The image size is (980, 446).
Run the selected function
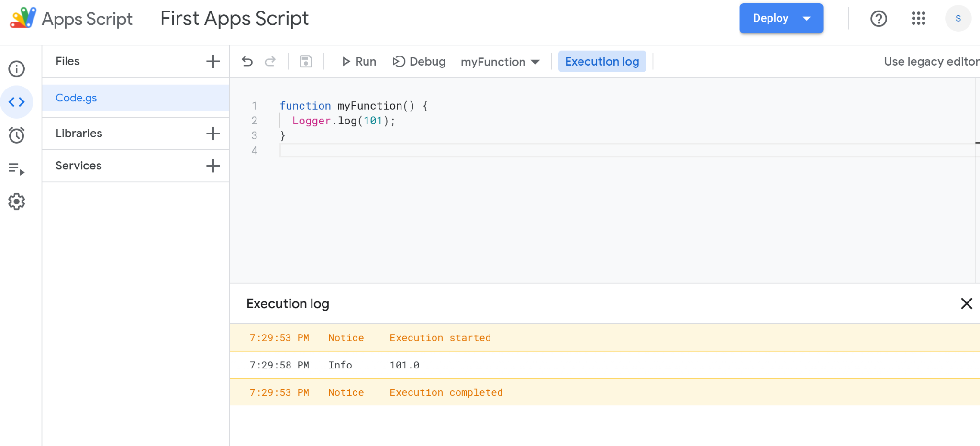[x=359, y=62]
